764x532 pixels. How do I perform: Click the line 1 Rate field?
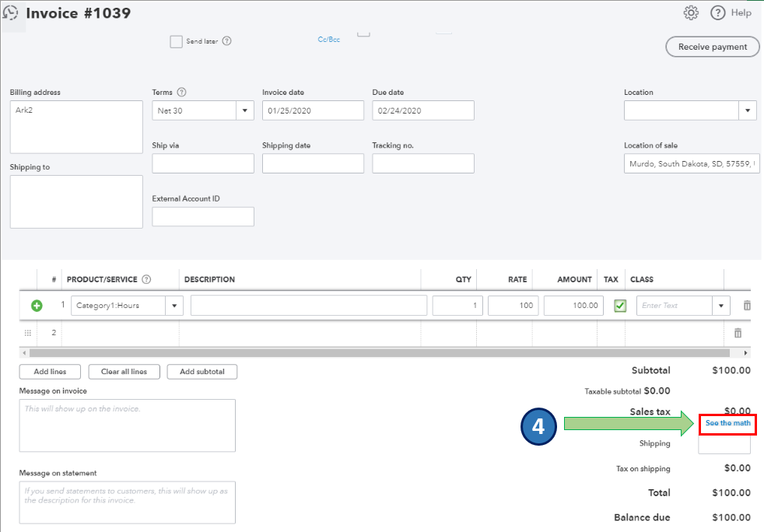point(513,306)
